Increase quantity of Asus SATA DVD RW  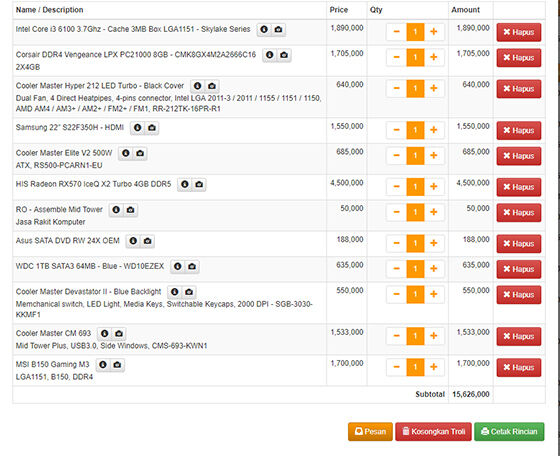tap(434, 243)
